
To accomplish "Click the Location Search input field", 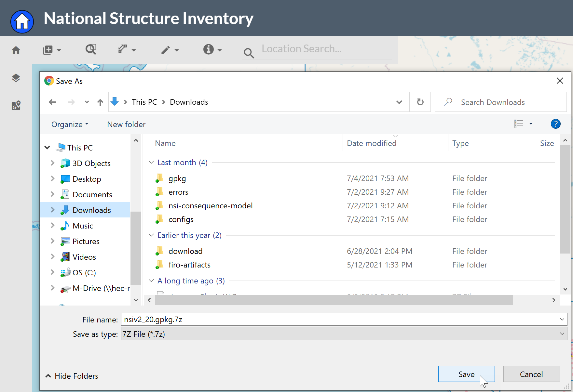I will [x=326, y=49].
